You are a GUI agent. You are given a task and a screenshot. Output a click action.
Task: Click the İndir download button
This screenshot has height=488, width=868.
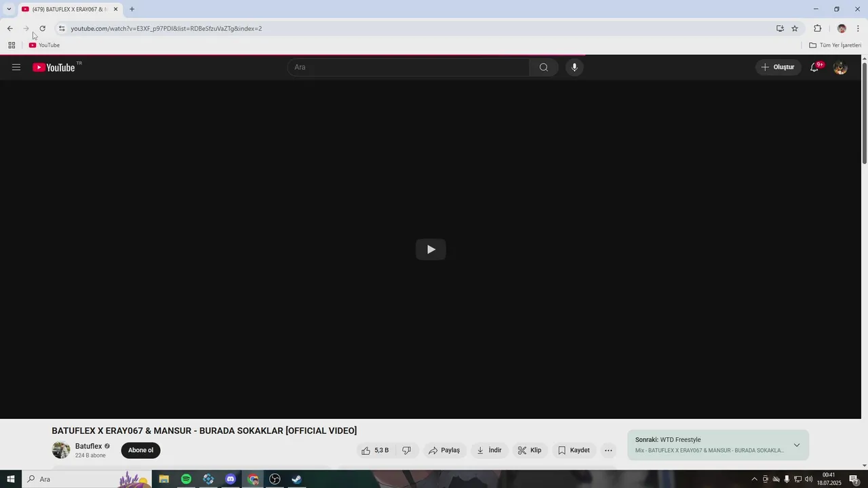pyautogui.click(x=490, y=450)
